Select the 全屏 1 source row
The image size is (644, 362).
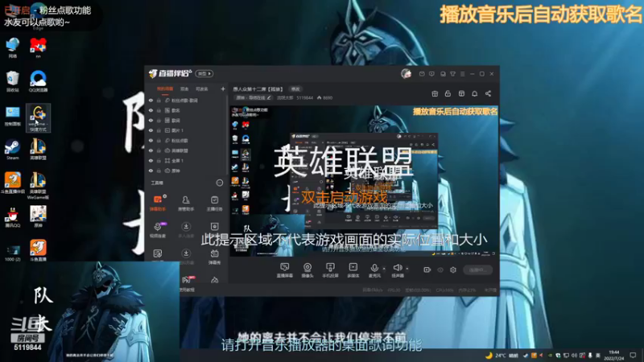[x=187, y=160]
